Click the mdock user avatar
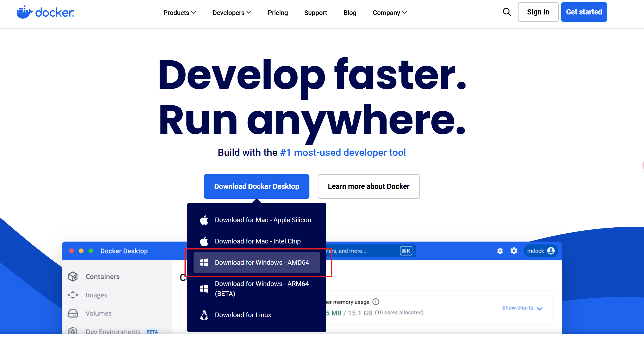 tap(551, 251)
